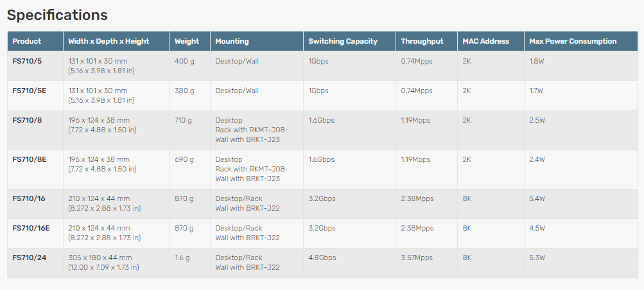Select the Switching Capacity column header
This screenshot has width=644, height=289.
(x=343, y=41)
